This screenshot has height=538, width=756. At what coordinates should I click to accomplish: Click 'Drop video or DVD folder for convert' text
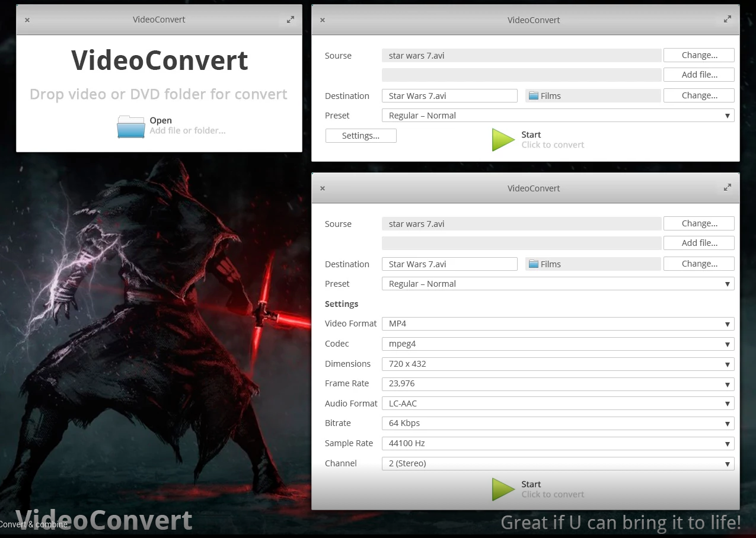click(158, 94)
